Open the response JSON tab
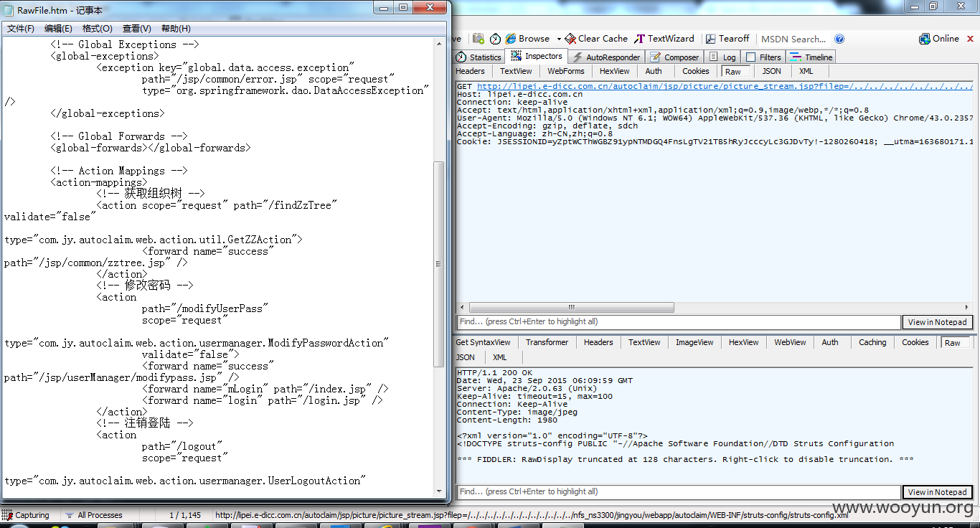This screenshot has width=980, height=528. coord(466,357)
